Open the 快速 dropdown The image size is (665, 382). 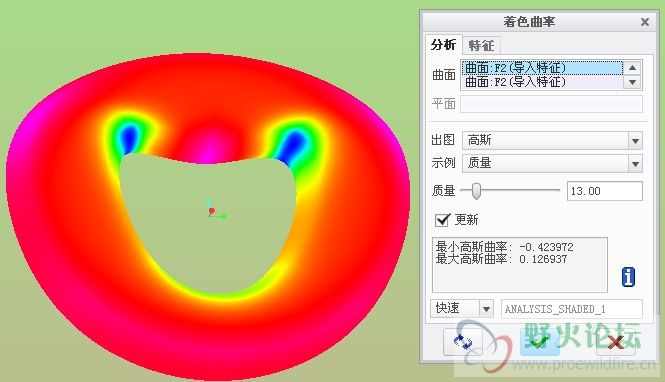(x=461, y=309)
